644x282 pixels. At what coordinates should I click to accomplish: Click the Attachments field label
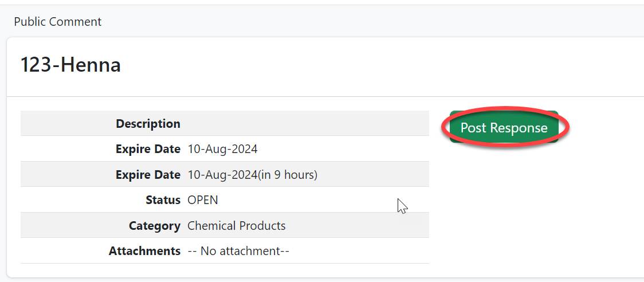coord(144,251)
